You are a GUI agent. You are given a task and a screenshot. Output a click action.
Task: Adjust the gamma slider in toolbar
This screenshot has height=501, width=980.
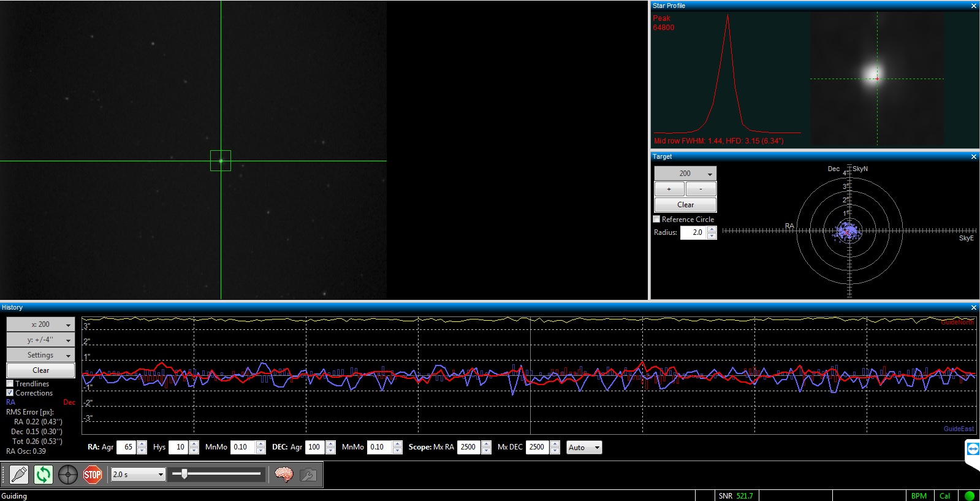click(184, 473)
